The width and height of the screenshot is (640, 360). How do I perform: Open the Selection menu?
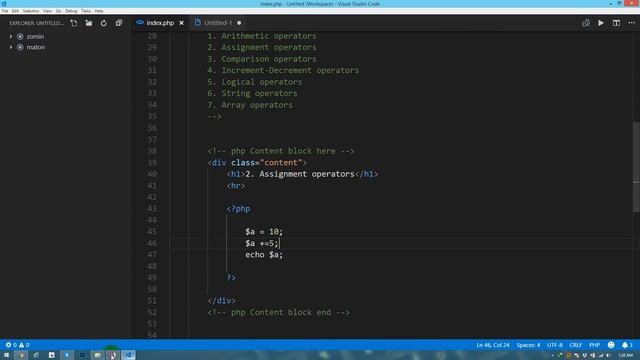[x=31, y=11]
